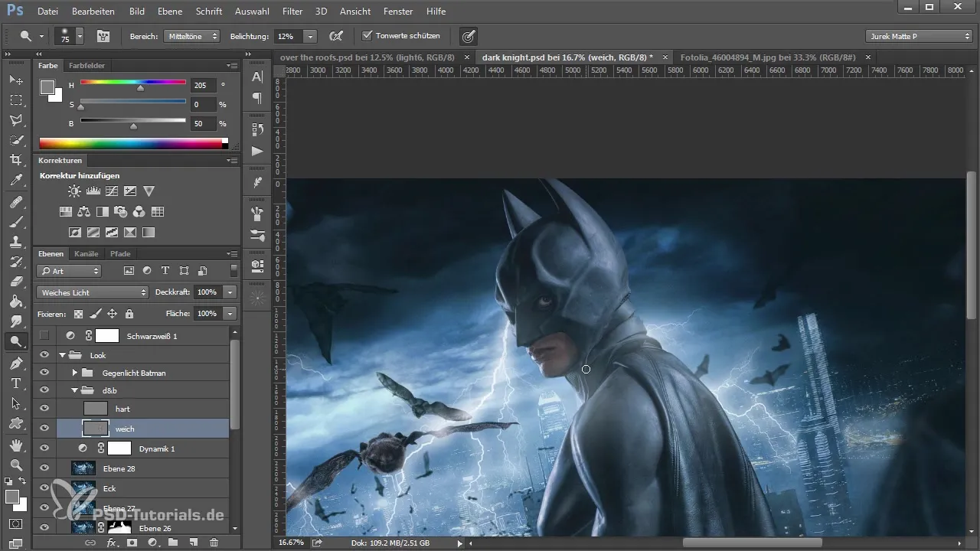Viewport: 980px width, 551px height.
Task: Create a new layer
Action: 194,543
